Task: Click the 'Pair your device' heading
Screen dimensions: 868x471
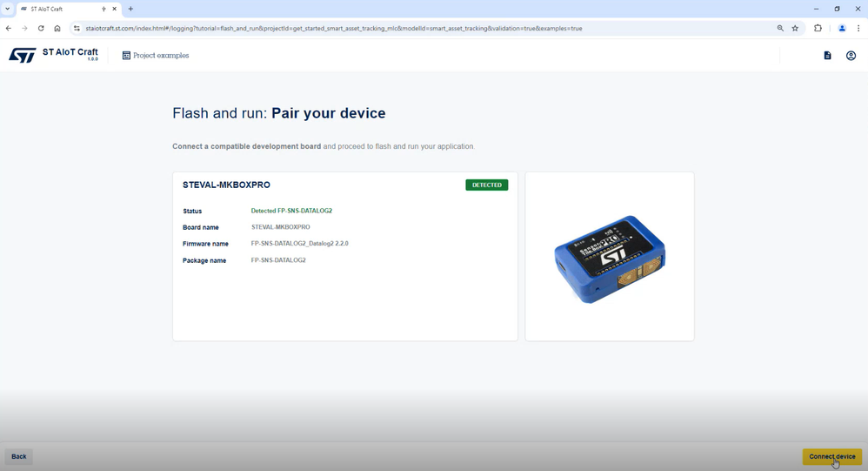Action: [328, 113]
